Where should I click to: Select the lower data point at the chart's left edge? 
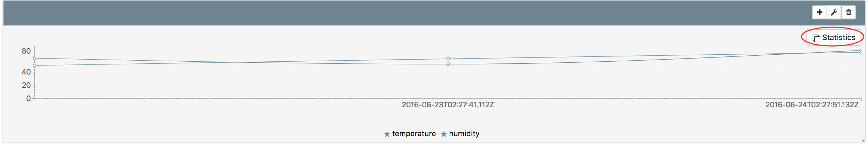point(35,65)
